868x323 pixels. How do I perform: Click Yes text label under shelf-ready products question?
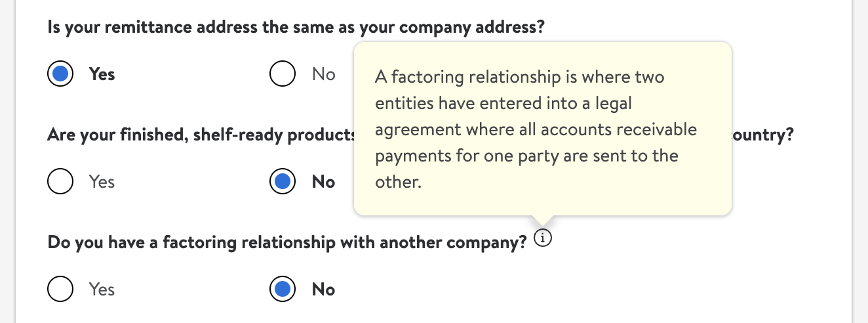(102, 182)
